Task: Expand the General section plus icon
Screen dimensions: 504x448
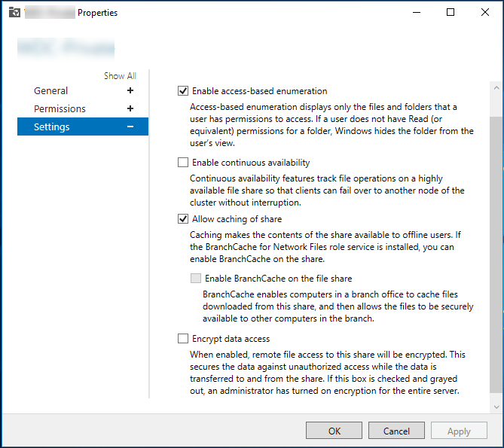Action: (130, 90)
